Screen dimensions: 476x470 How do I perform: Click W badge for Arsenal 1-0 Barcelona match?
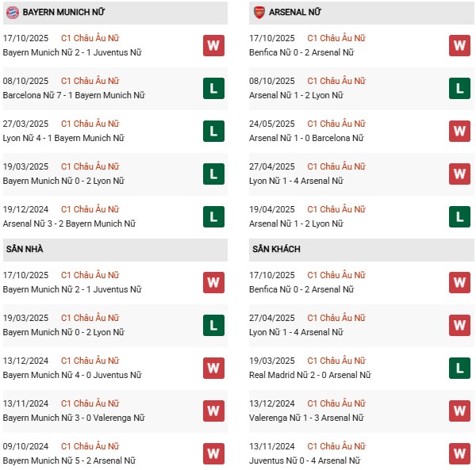click(x=459, y=131)
